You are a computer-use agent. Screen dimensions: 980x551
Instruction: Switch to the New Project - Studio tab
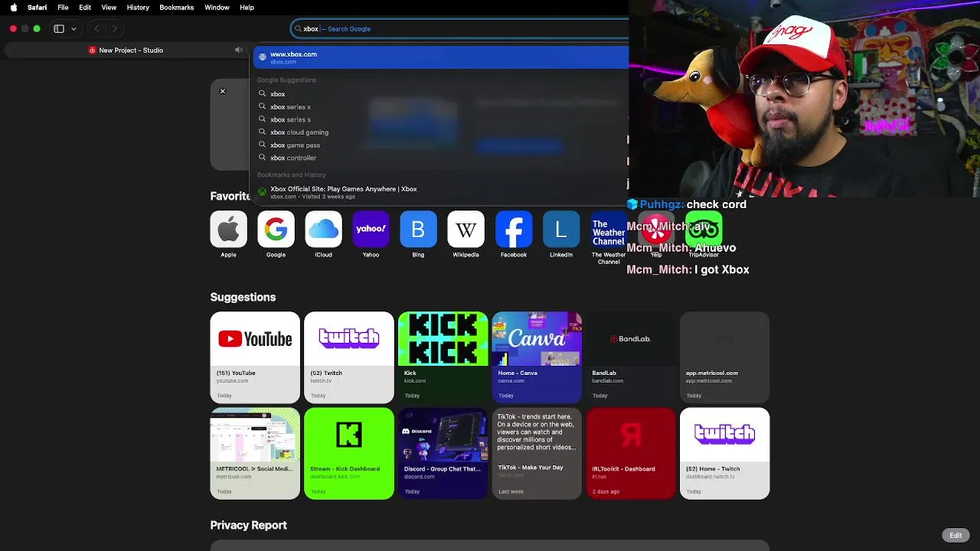click(126, 51)
